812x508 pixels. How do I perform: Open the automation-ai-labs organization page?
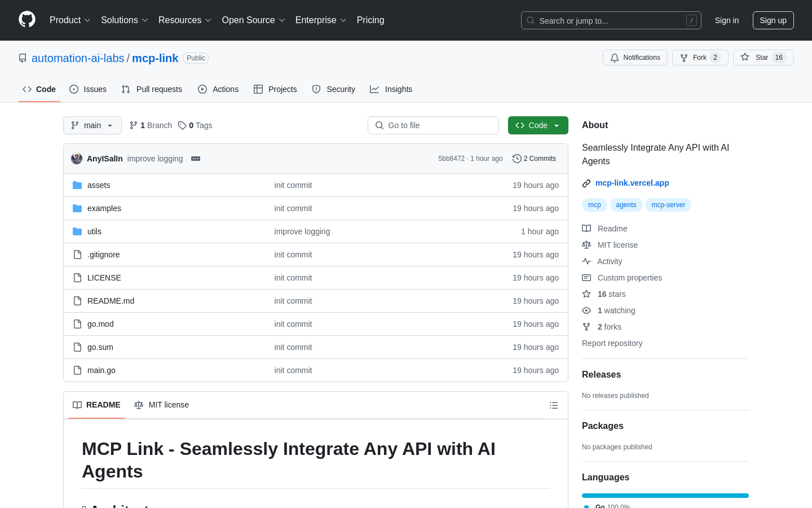(x=78, y=58)
